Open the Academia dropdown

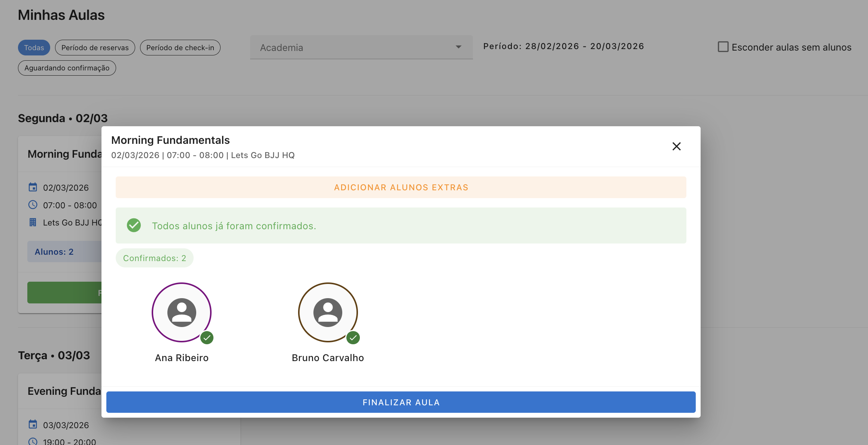361,47
